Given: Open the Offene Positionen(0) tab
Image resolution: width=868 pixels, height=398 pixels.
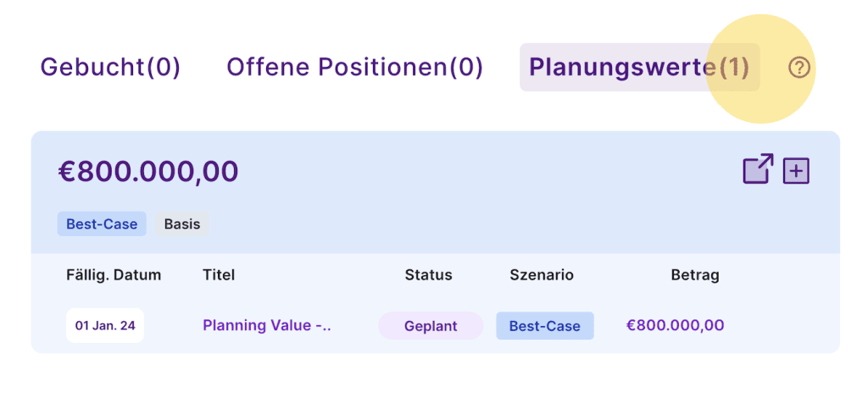Looking at the screenshot, I should coord(354,68).
